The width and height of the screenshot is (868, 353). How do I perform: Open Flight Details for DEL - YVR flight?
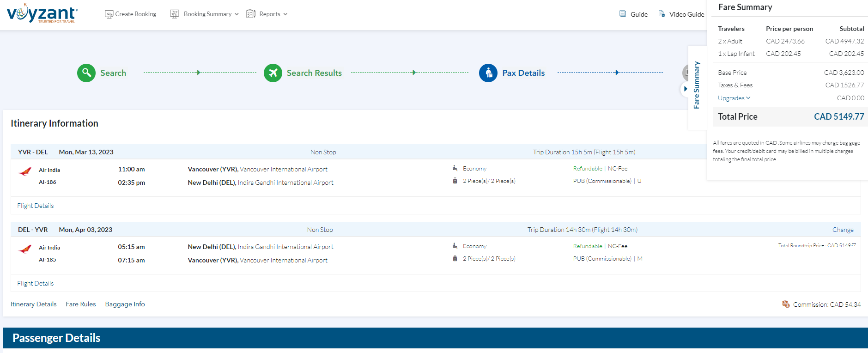click(36, 283)
